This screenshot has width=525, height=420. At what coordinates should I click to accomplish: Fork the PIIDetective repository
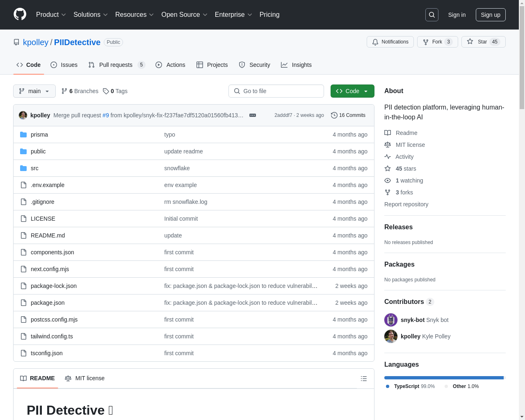coord(437,42)
